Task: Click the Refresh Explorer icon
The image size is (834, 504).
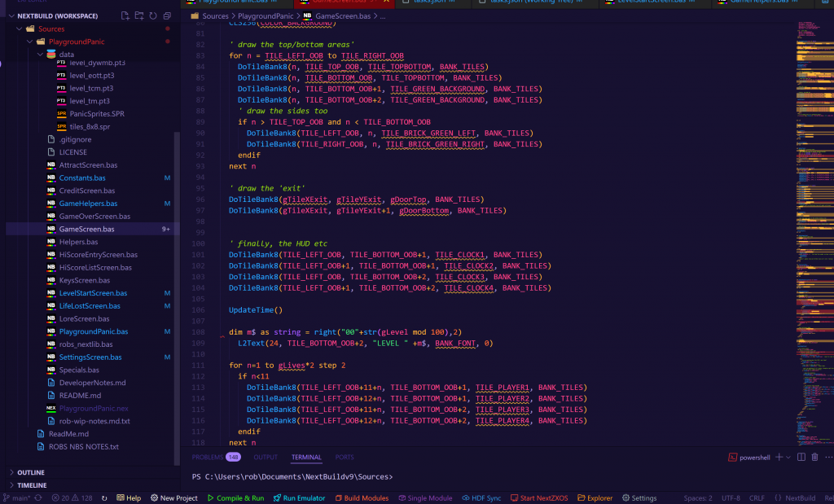Action: point(153,15)
